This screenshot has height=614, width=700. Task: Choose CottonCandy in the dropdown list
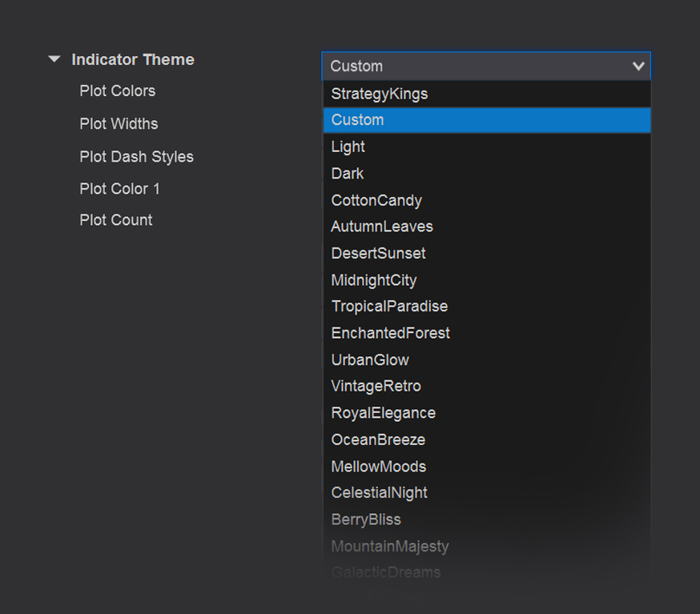pyautogui.click(x=376, y=200)
